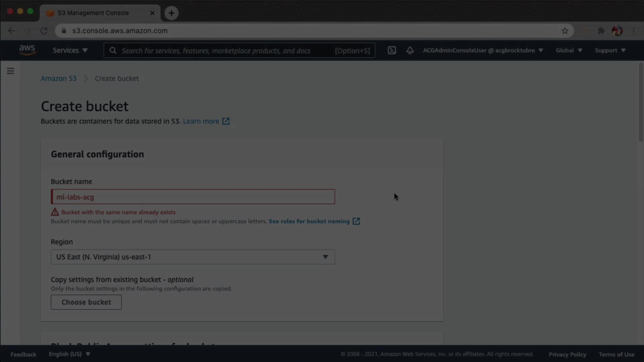Open AWS CloudShell terminal icon

click(x=392, y=50)
